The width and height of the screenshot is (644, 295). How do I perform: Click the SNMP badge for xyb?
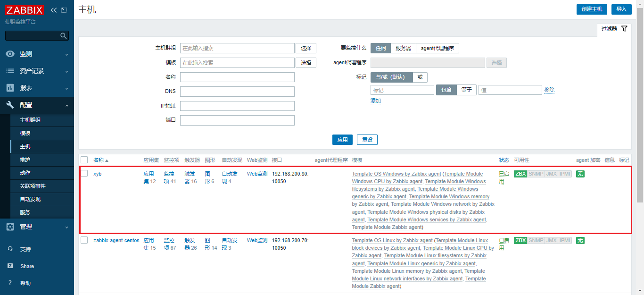[536, 174]
